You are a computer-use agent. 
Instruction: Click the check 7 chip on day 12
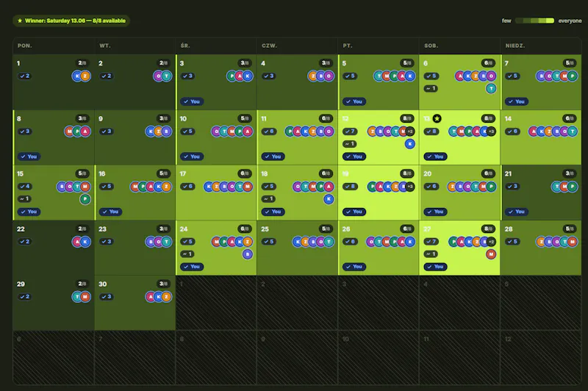point(350,132)
